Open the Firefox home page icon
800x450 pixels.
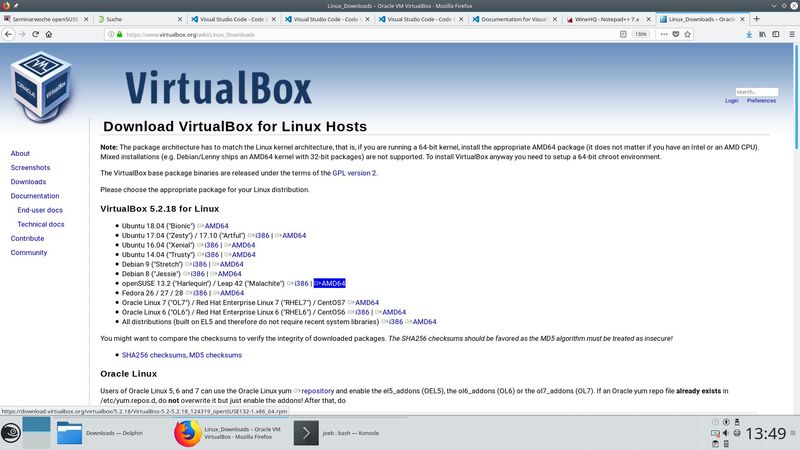[x=48, y=34]
